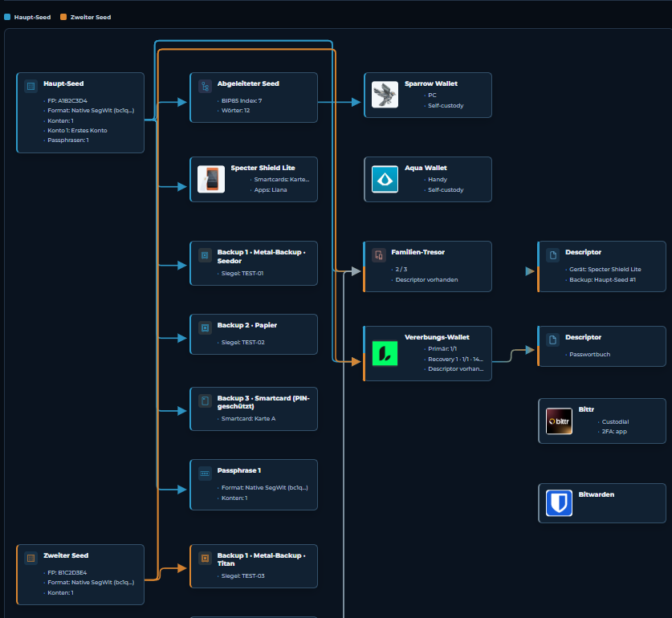Click the Aqua Wallet droplet icon

[x=385, y=179]
